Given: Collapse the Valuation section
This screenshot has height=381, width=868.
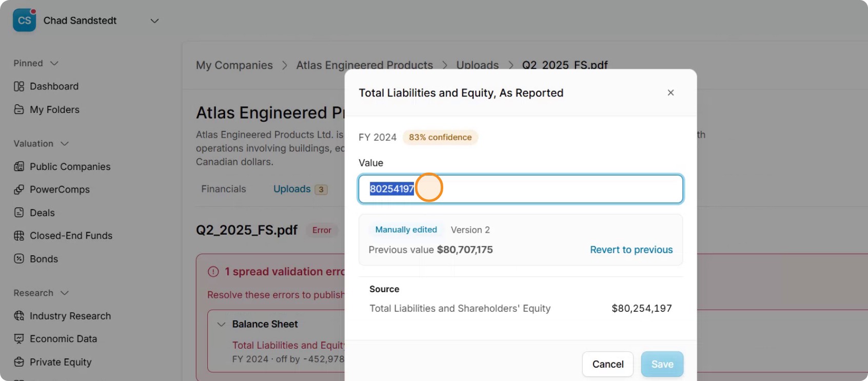Looking at the screenshot, I should 65,144.
